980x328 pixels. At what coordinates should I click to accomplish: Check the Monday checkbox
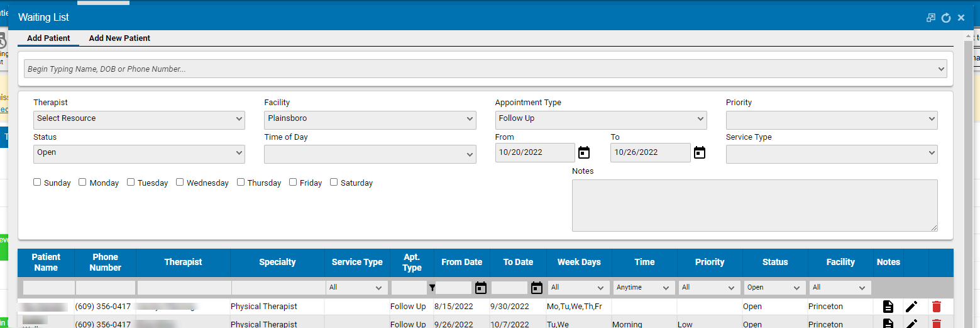click(x=82, y=183)
